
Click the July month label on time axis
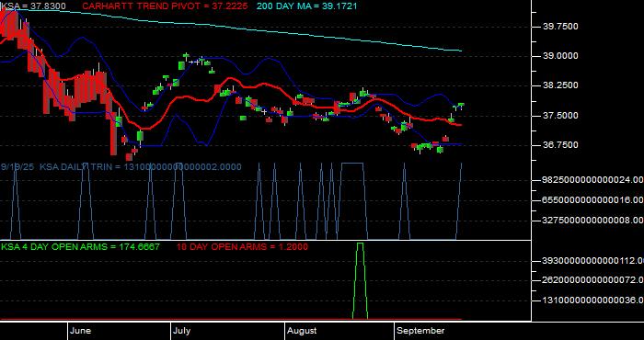tap(181, 331)
